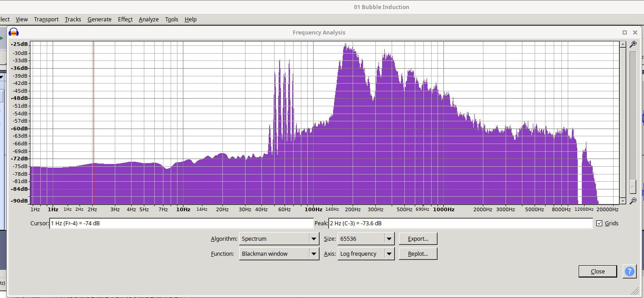The width and height of the screenshot is (644, 298).
Task: Click the zoom-in magnifier beside the spectrum
Action: 633,44
